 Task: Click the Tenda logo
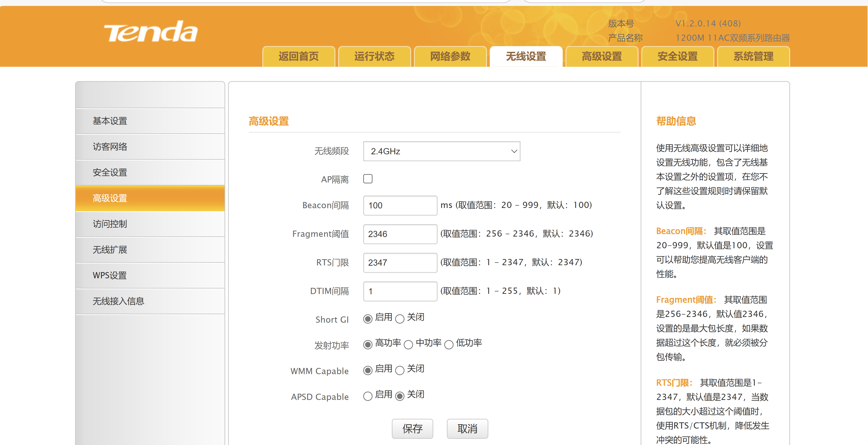(151, 32)
